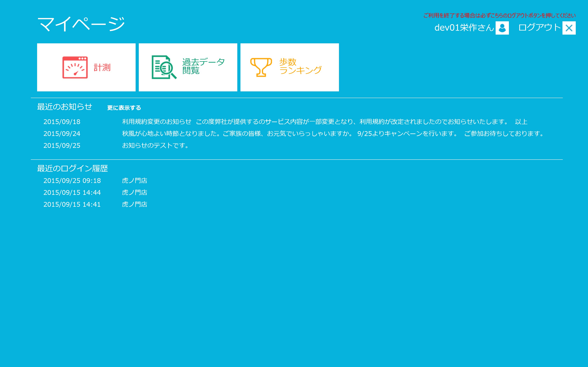
Task: Click the user profile avatar icon
Action: (502, 28)
